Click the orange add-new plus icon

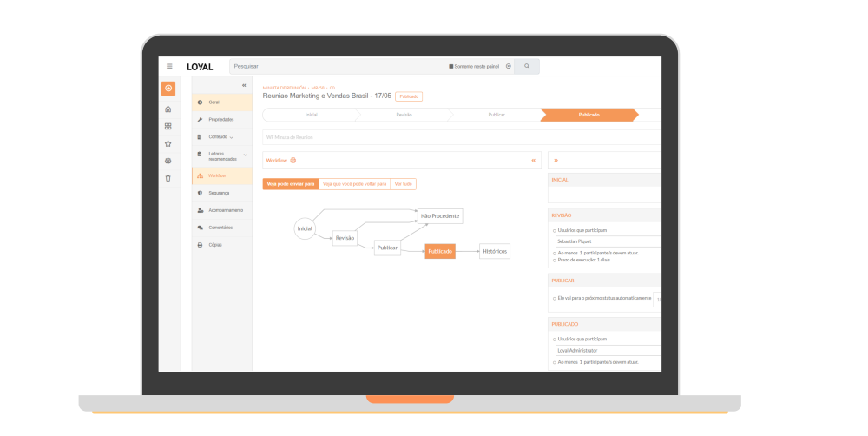coord(168,89)
